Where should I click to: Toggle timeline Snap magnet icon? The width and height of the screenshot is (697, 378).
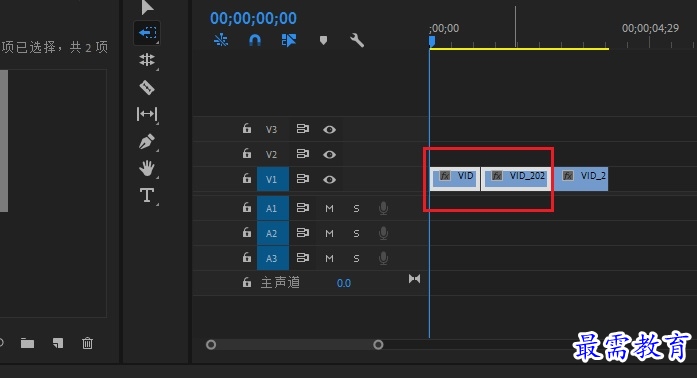point(255,40)
